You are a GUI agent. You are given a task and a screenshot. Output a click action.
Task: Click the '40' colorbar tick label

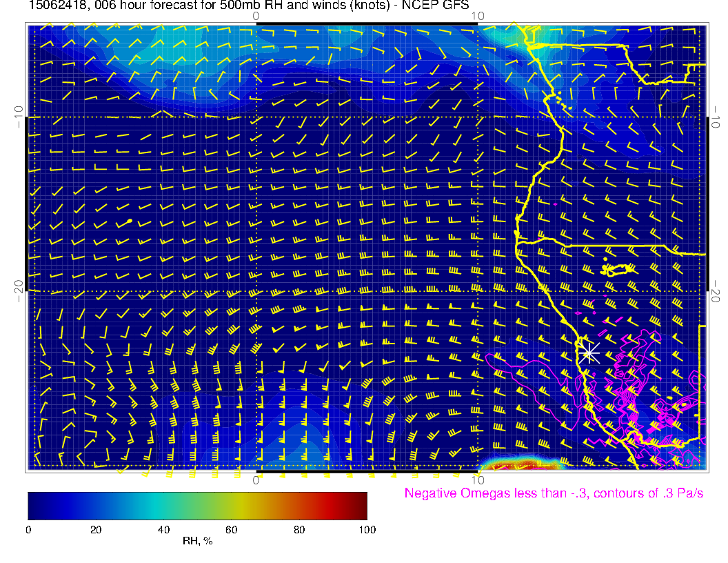click(163, 530)
